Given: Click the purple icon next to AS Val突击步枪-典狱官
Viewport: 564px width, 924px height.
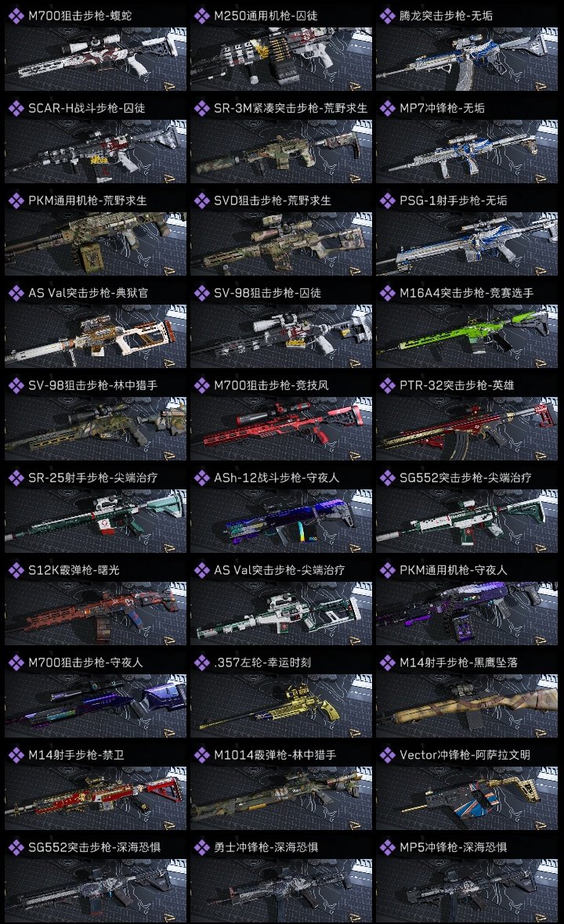Looking at the screenshot, I should tap(16, 293).
